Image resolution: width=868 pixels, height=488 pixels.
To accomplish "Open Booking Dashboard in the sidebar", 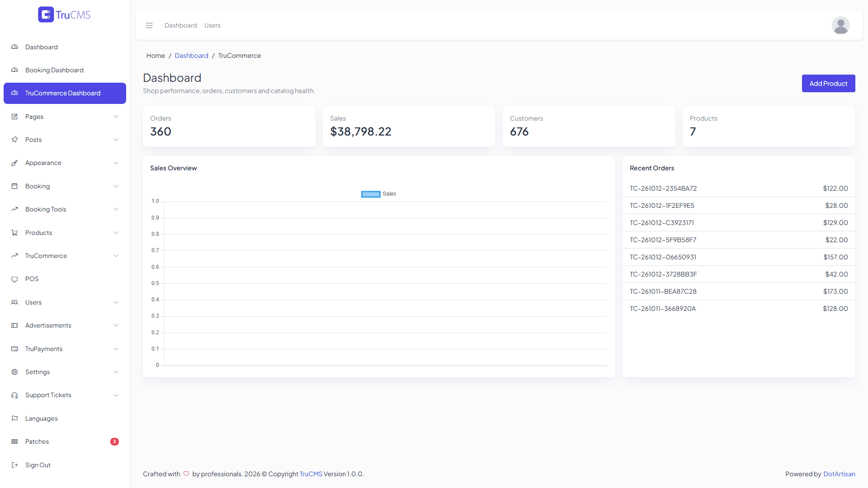I will pyautogui.click(x=65, y=70).
